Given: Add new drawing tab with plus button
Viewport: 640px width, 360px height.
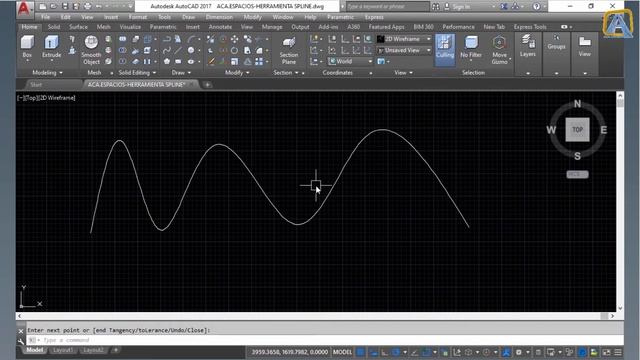Looking at the screenshot, I should point(207,85).
